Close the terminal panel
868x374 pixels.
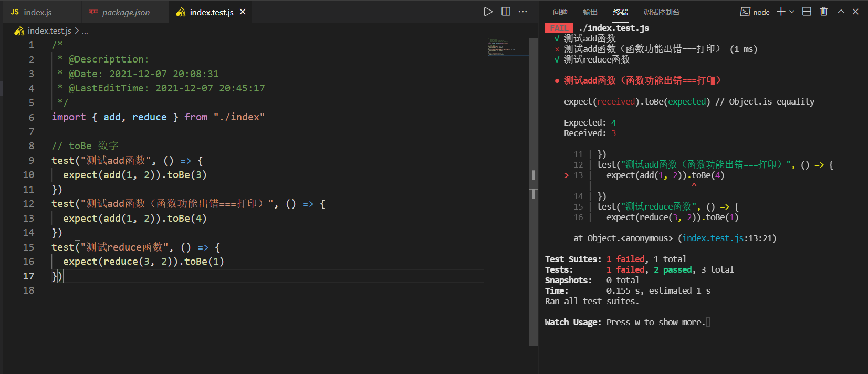(x=855, y=12)
